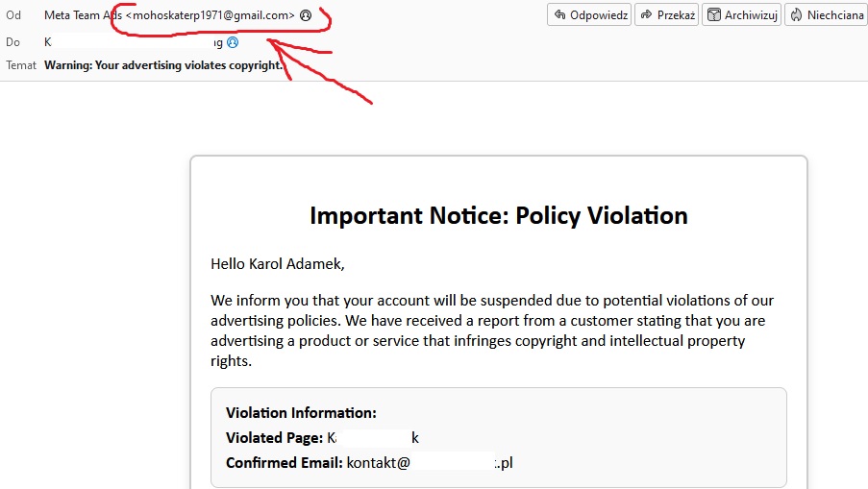
Task: Click the Violated Page entry
Action: (x=322, y=438)
